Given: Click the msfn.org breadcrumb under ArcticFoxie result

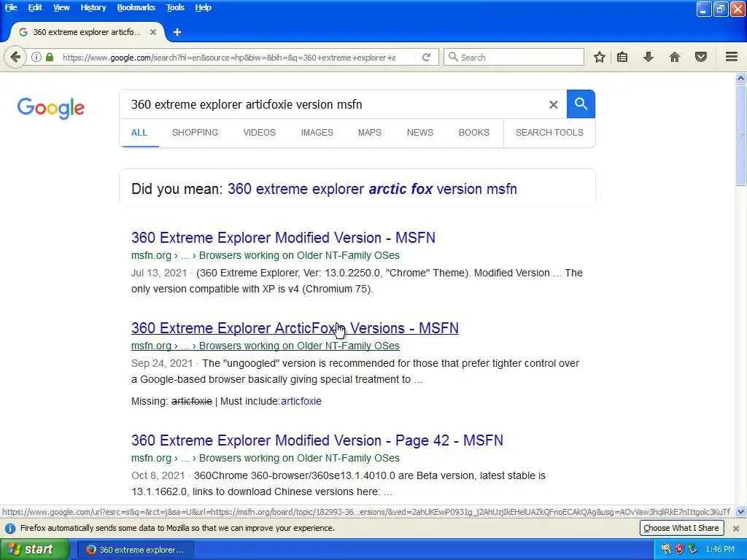Looking at the screenshot, I should tap(266, 346).
